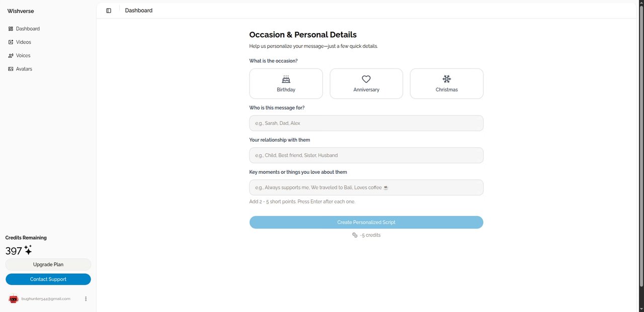The width and height of the screenshot is (644, 312).
Task: Click the Voices people icon in sidebar
Action: point(11,56)
